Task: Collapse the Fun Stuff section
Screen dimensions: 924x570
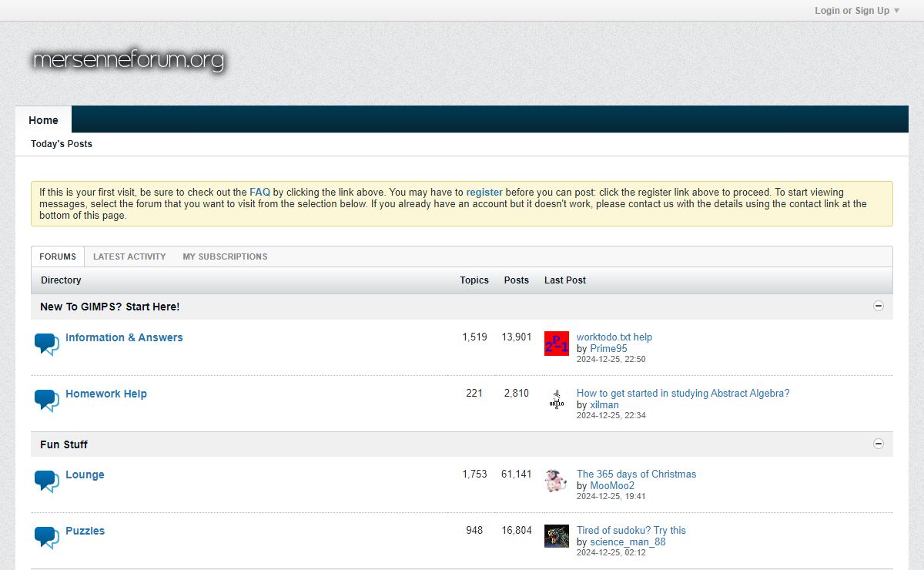Action: (879, 444)
